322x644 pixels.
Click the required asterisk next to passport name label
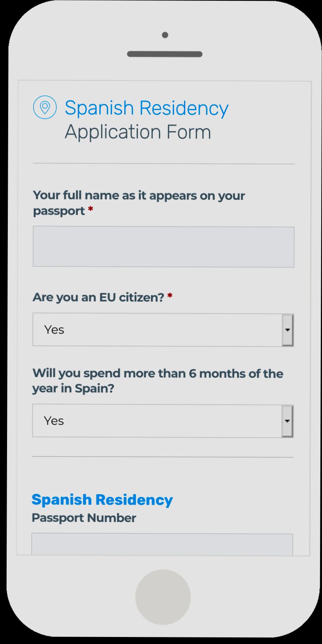tap(90, 210)
